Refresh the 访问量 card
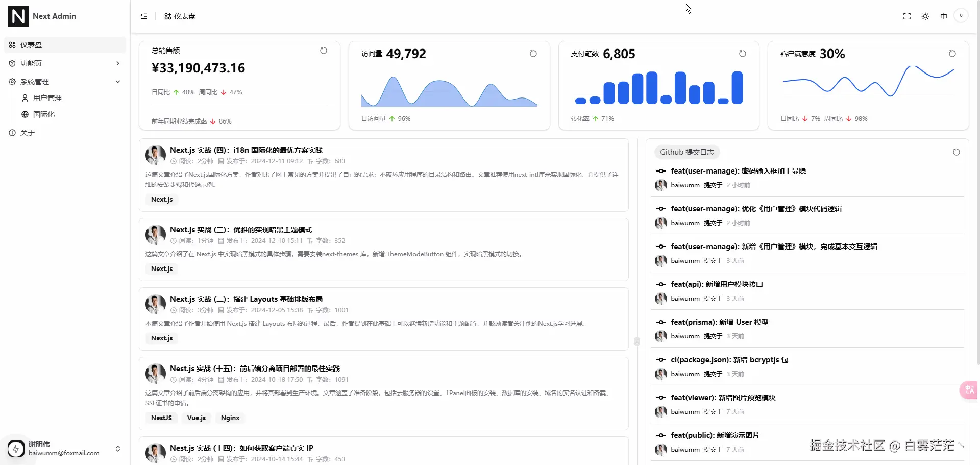 click(533, 54)
